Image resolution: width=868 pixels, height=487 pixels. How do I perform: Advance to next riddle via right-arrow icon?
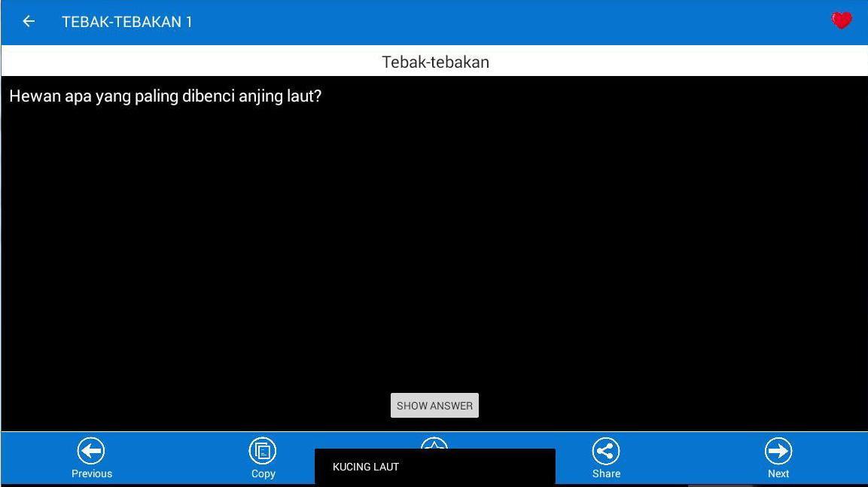[x=778, y=451]
